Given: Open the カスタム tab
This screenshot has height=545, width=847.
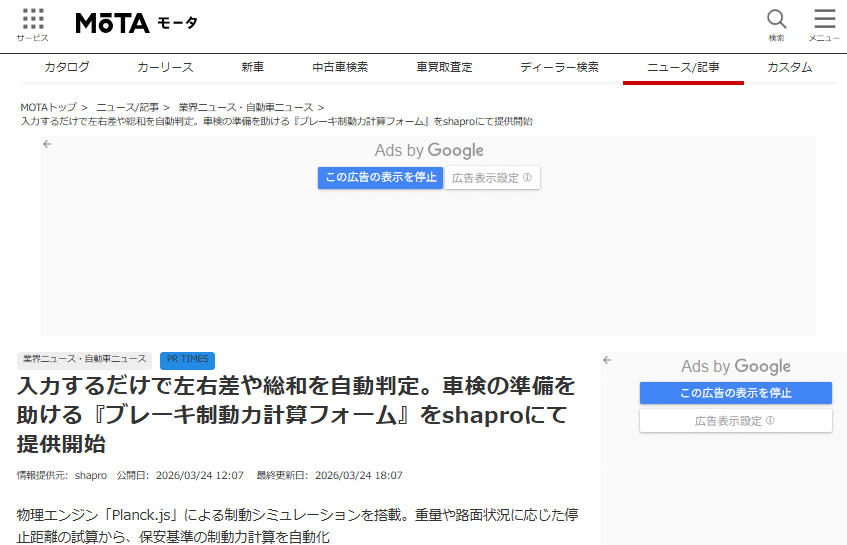Looking at the screenshot, I should 789,67.
